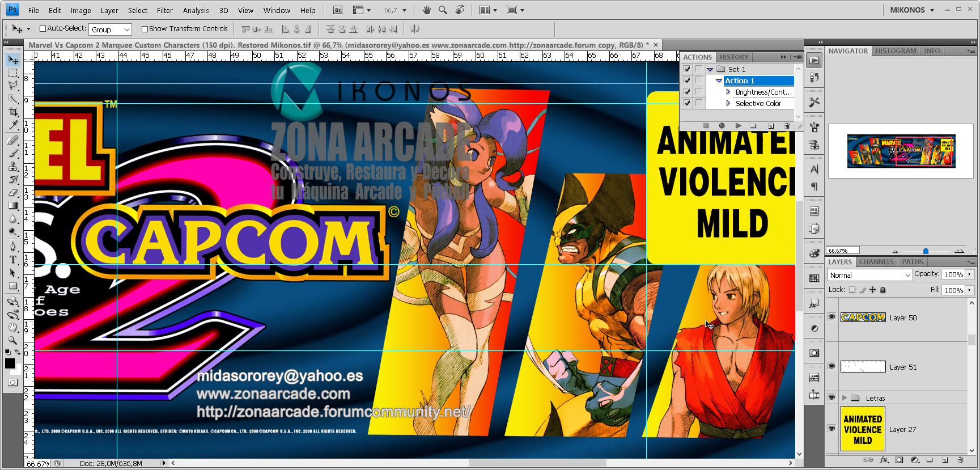Switch to Paths tab
The image size is (980, 470).
[913, 262]
